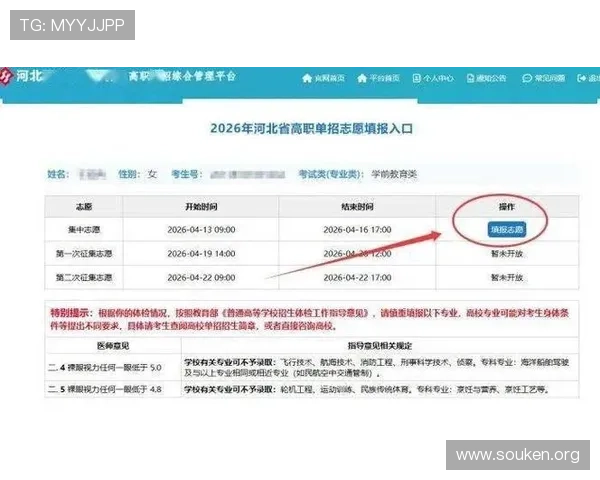Viewport: 600px width, 480px height.
Task: Click the 开始时间 column header
Action: pyautogui.click(x=201, y=207)
